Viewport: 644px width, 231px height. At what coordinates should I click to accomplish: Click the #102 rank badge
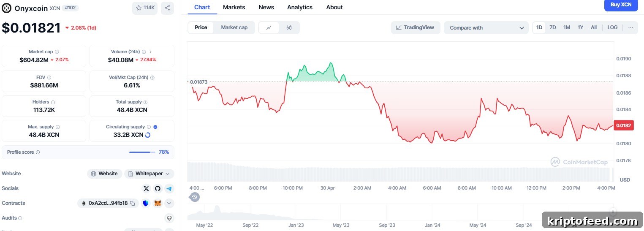point(70,8)
